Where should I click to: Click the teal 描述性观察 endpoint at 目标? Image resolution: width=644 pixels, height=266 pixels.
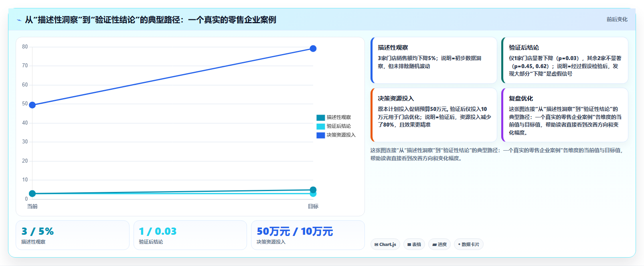point(313,189)
